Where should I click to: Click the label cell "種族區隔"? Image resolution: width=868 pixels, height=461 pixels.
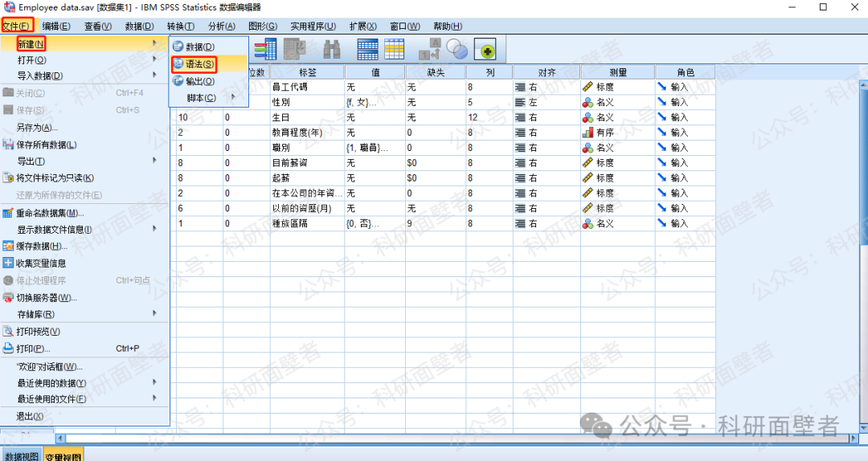pos(307,223)
